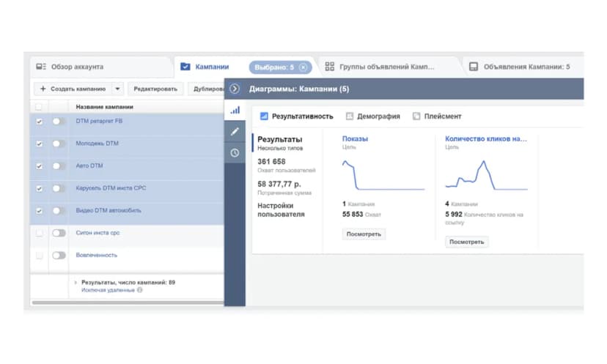
Task: Toggle on the Сипон инста cpc campaign switch
Action: pos(59,233)
